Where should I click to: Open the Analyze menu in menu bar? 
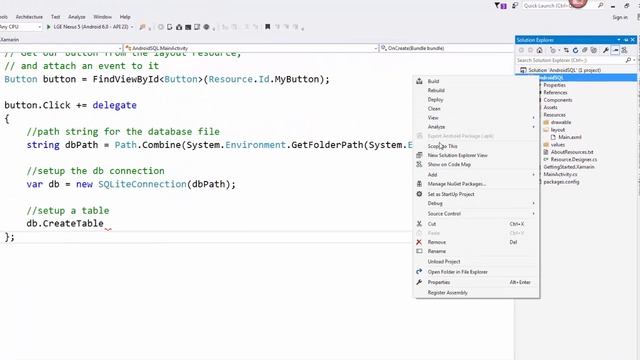tap(77, 17)
